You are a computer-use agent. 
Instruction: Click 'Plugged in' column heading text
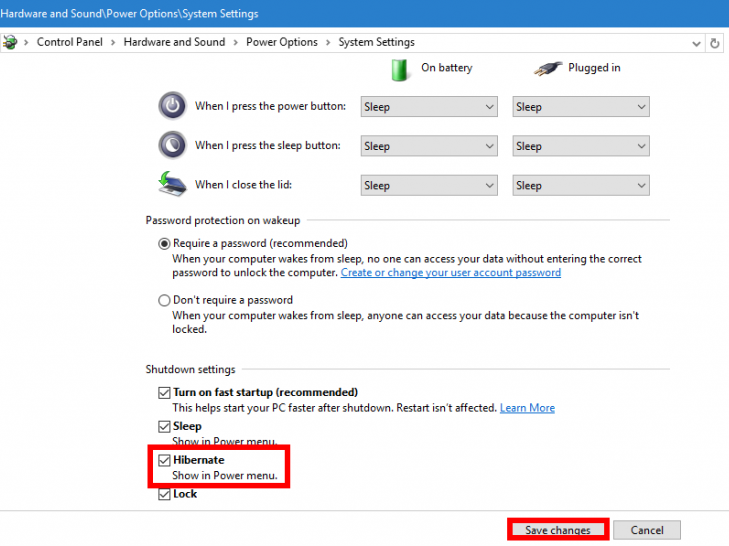(594, 68)
